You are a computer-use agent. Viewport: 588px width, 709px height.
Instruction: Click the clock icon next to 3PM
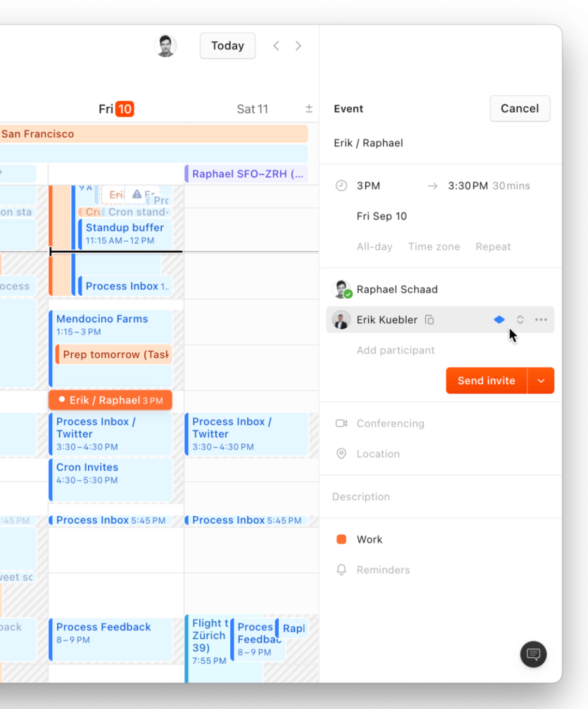[341, 186]
